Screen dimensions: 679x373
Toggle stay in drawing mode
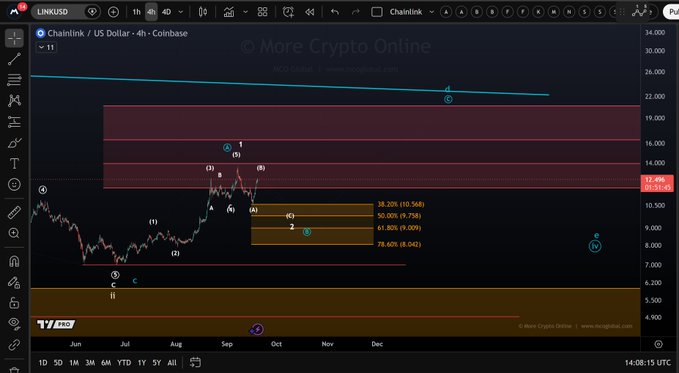(x=14, y=282)
